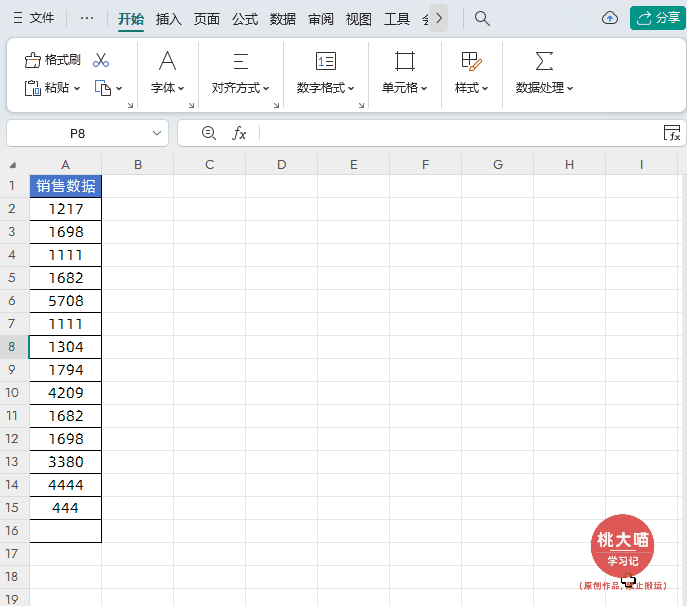Click the scissors cut icon
Viewport: 687px width, 606px height.
pyautogui.click(x=101, y=60)
